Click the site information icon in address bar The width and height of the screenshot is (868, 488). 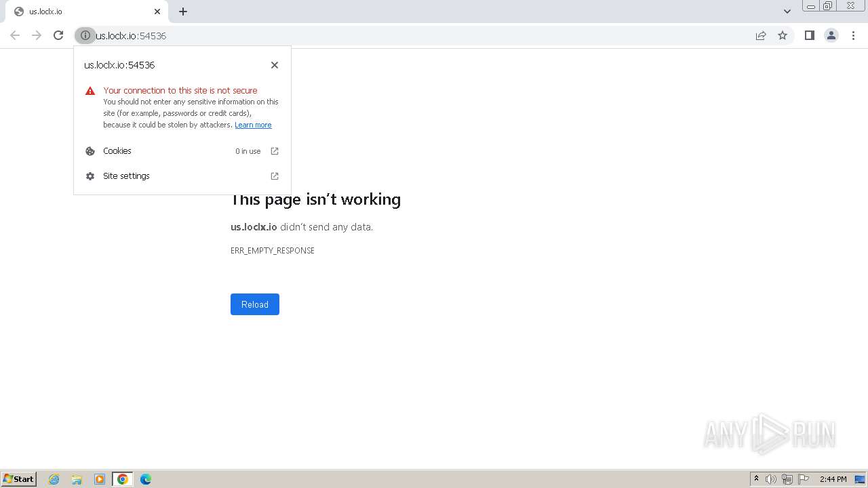click(x=85, y=35)
